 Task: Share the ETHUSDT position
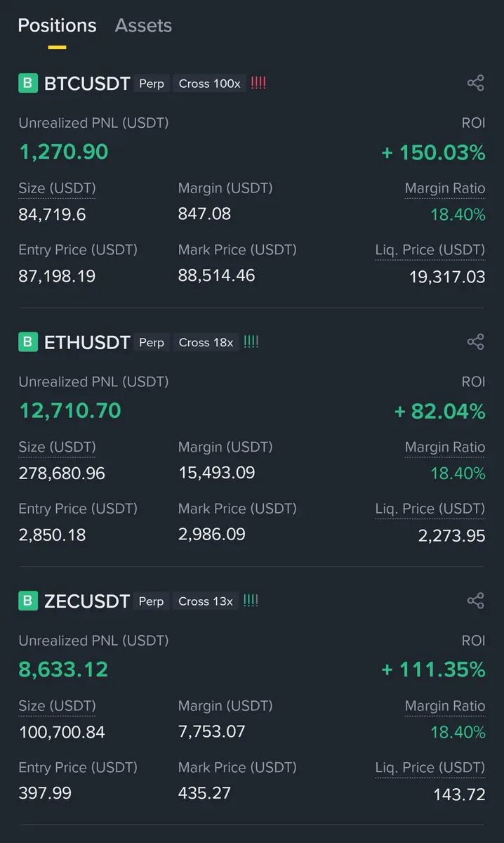(475, 342)
